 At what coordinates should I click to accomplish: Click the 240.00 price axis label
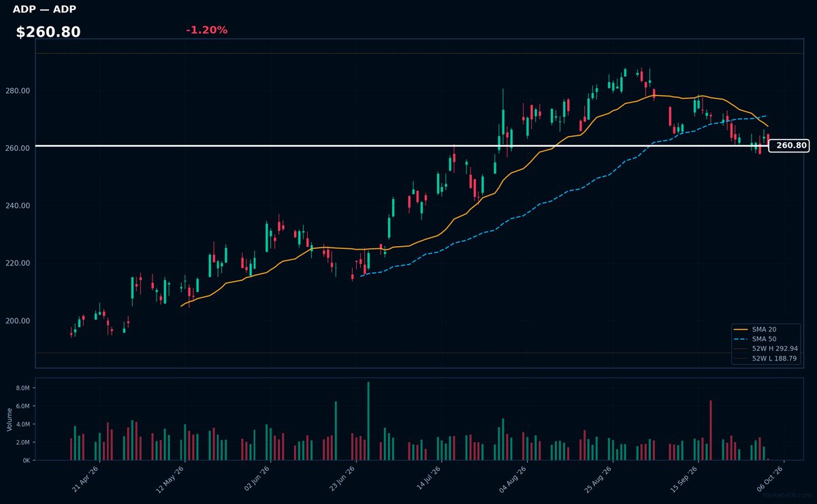(x=19, y=206)
